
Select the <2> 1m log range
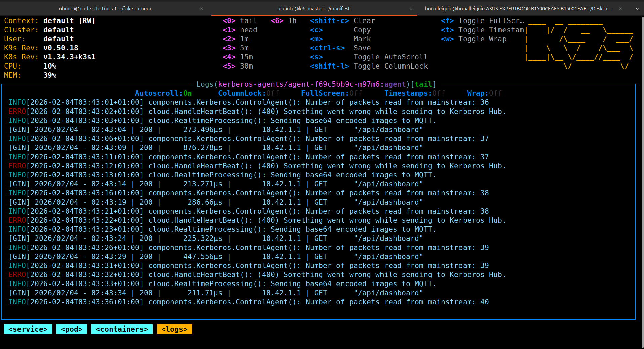(x=235, y=39)
